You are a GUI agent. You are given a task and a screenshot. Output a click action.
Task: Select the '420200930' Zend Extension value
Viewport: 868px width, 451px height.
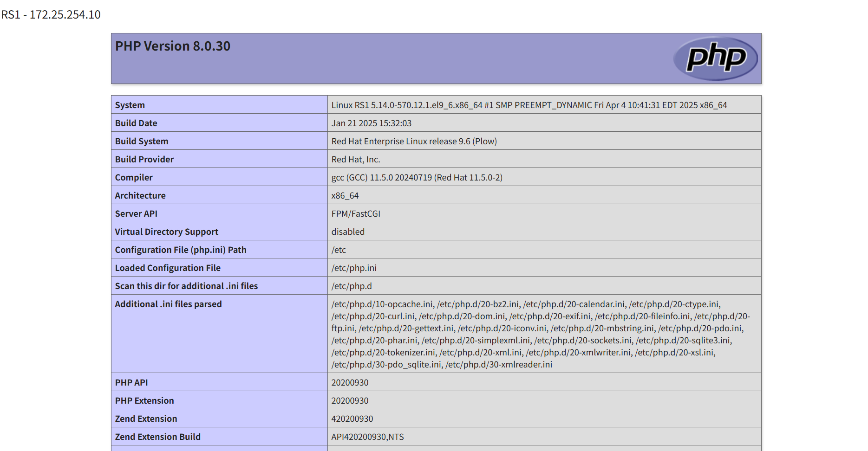coord(352,419)
